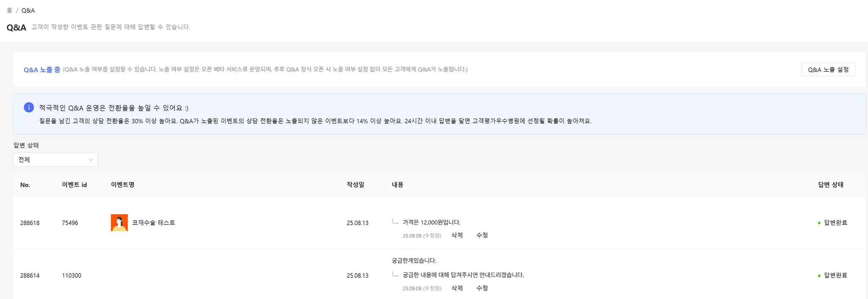Select the Q&A breadcrumb item

click(28, 10)
